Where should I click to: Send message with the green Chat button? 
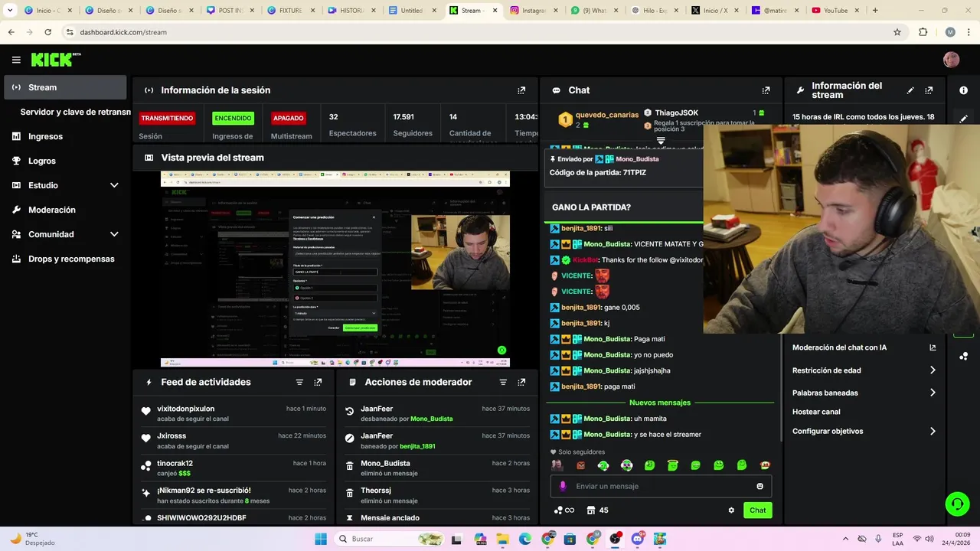coord(757,510)
